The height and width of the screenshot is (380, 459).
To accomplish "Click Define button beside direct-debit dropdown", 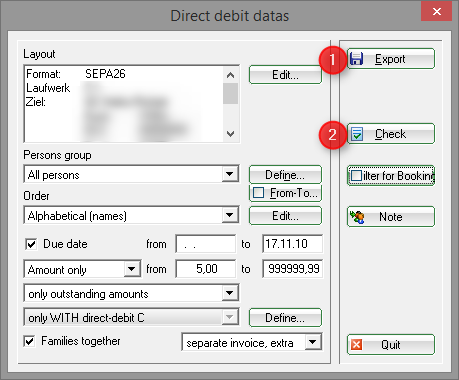I will pyautogui.click(x=285, y=318).
